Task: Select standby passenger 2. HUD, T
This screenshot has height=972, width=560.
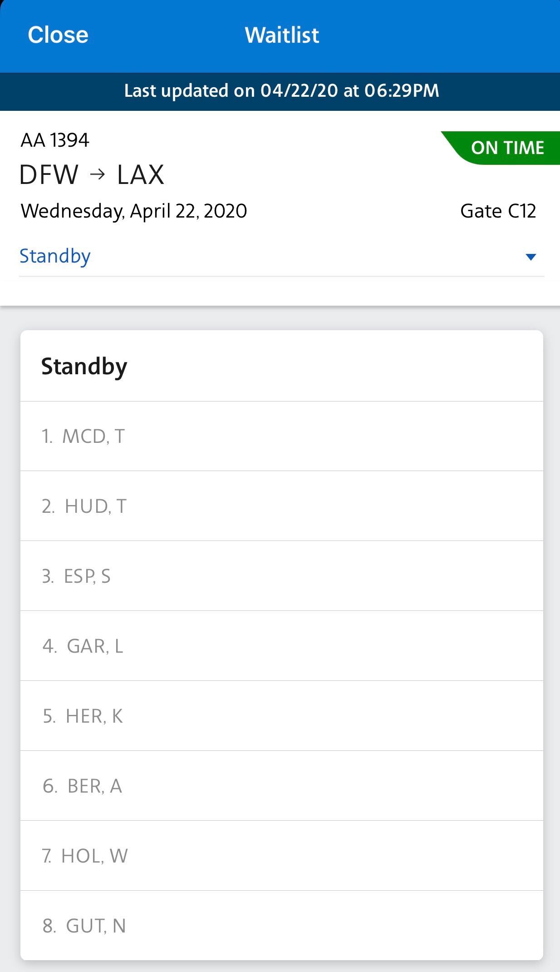Action: point(282,506)
